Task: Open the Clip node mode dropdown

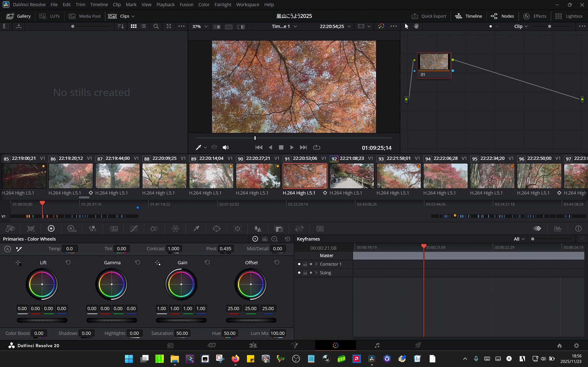Action: click(521, 27)
